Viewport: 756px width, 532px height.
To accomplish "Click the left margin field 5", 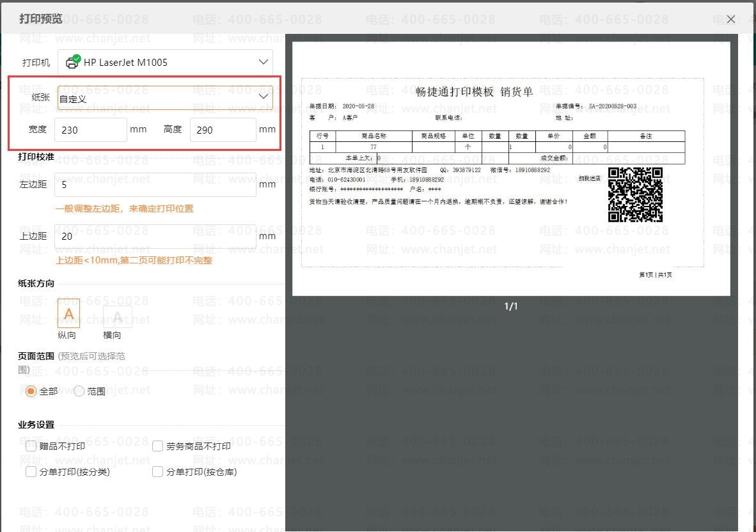I will 155,185.
